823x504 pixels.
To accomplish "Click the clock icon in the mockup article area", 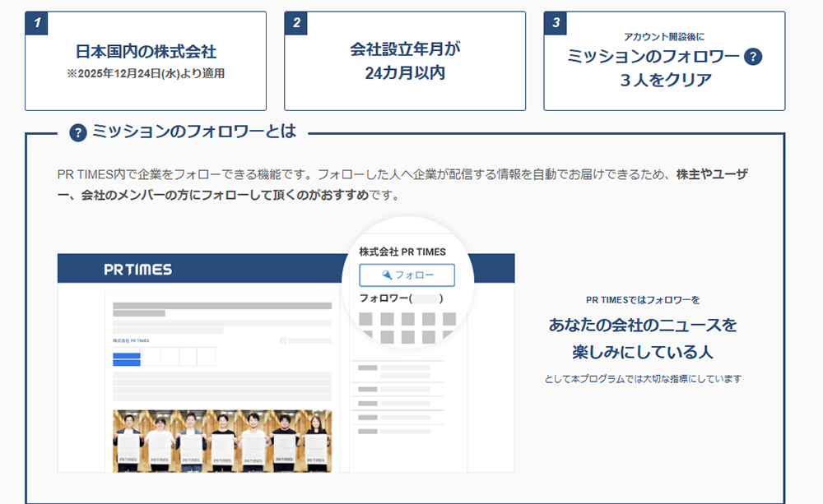I will click(281, 340).
